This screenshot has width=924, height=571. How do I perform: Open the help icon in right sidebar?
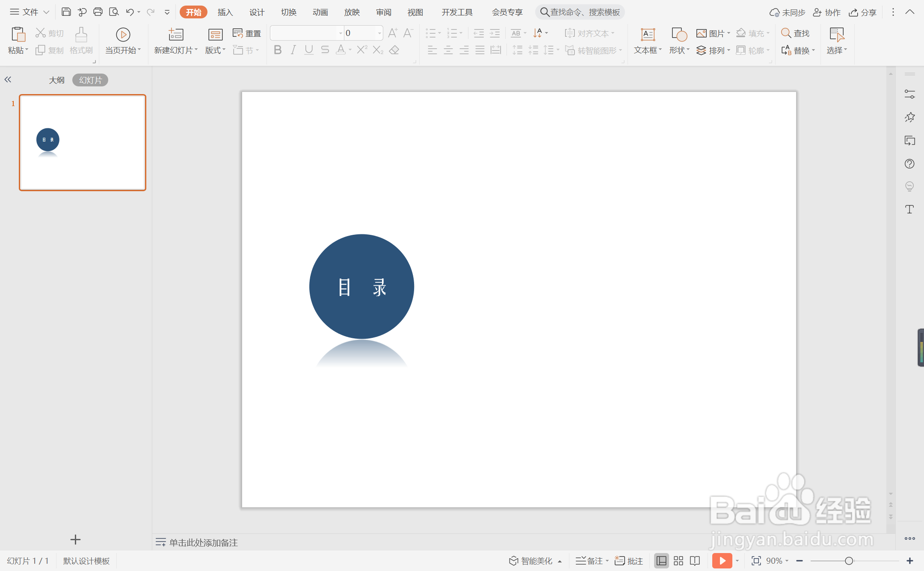point(909,164)
